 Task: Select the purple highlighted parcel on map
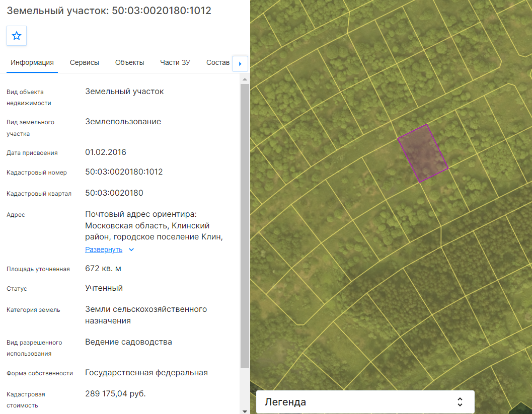coord(423,153)
